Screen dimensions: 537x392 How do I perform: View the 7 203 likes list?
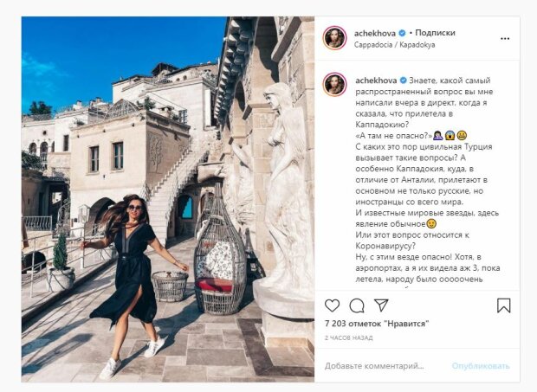pyautogui.click(x=377, y=324)
